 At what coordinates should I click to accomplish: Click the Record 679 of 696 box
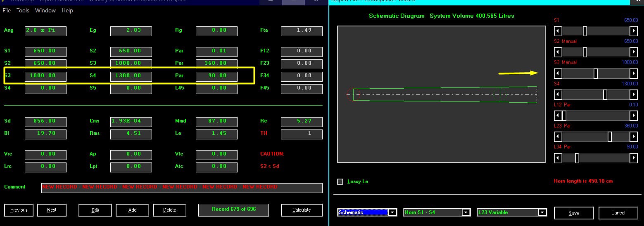(x=233, y=210)
